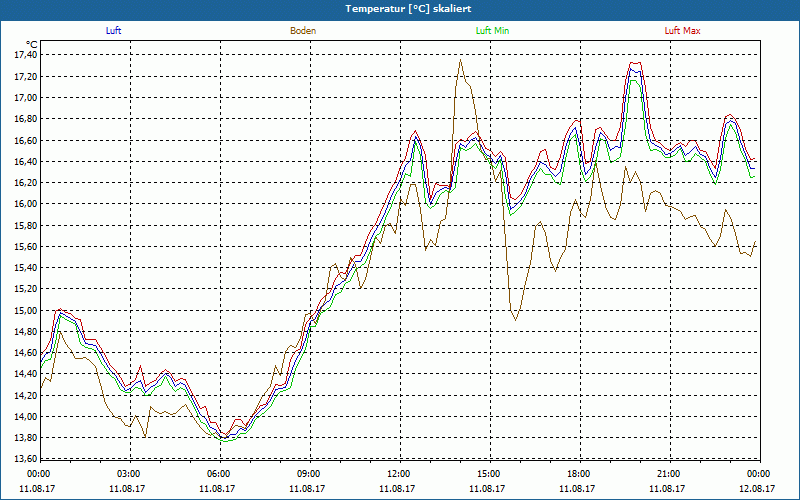Click the y-axis value "16,40"
The image size is (800, 500).
pyautogui.click(x=27, y=161)
